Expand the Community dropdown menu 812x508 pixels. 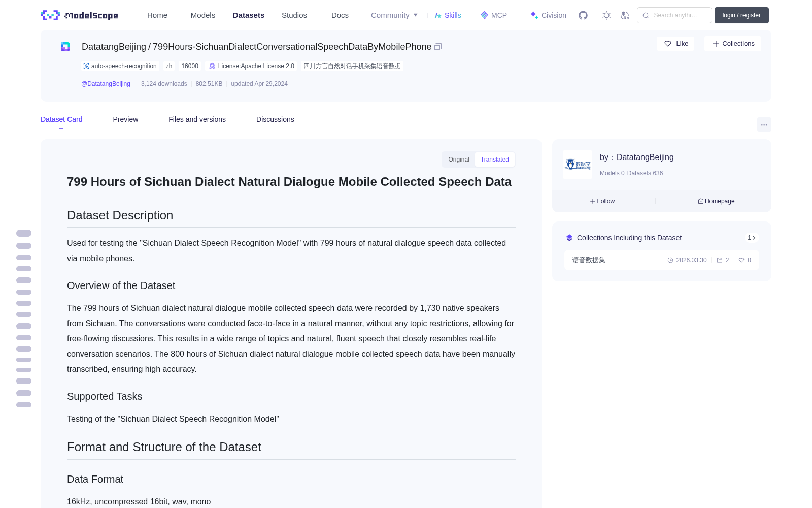coord(394,15)
